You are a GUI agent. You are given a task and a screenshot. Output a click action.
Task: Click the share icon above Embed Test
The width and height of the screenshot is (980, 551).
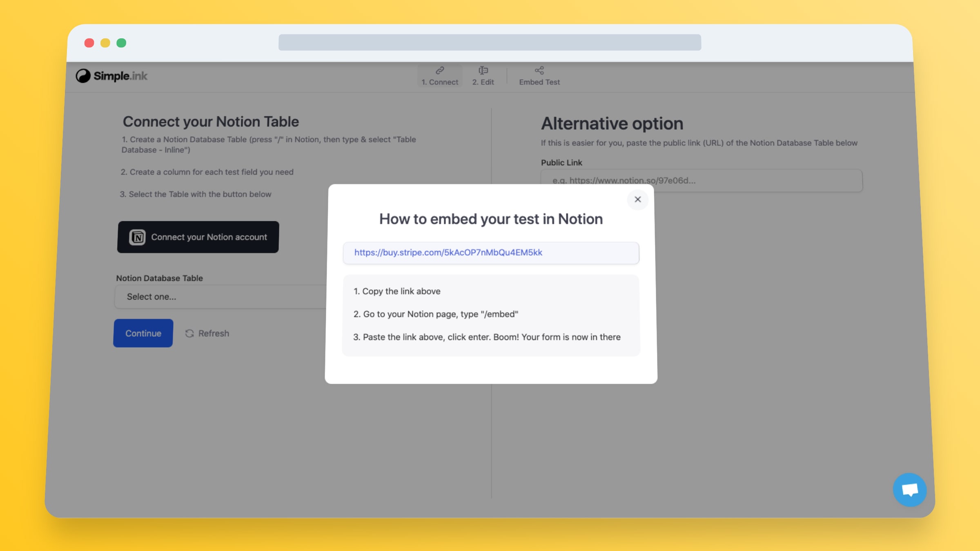539,71
